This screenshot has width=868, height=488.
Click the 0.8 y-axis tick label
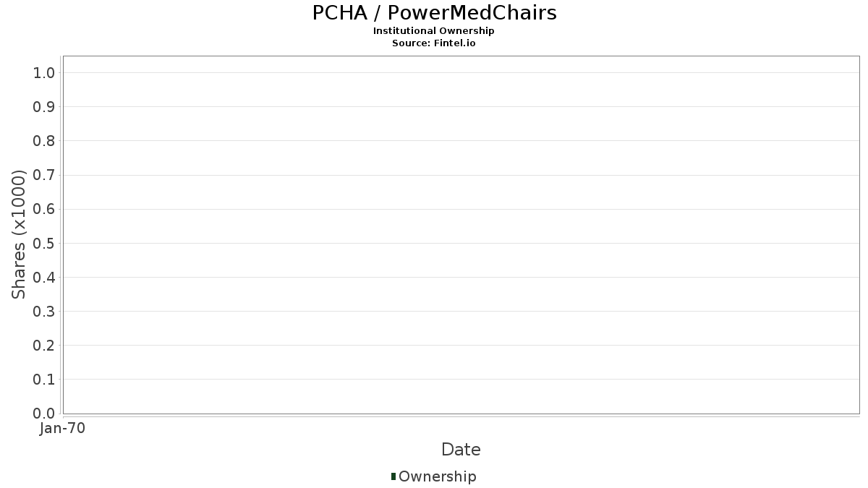point(44,141)
